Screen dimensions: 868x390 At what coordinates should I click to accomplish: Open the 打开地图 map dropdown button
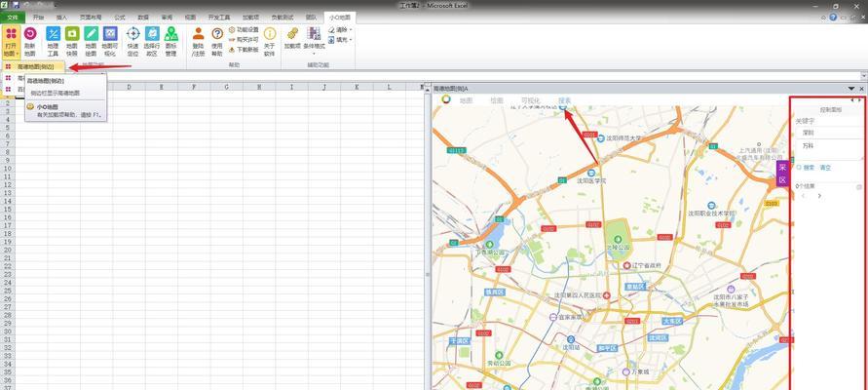11,43
